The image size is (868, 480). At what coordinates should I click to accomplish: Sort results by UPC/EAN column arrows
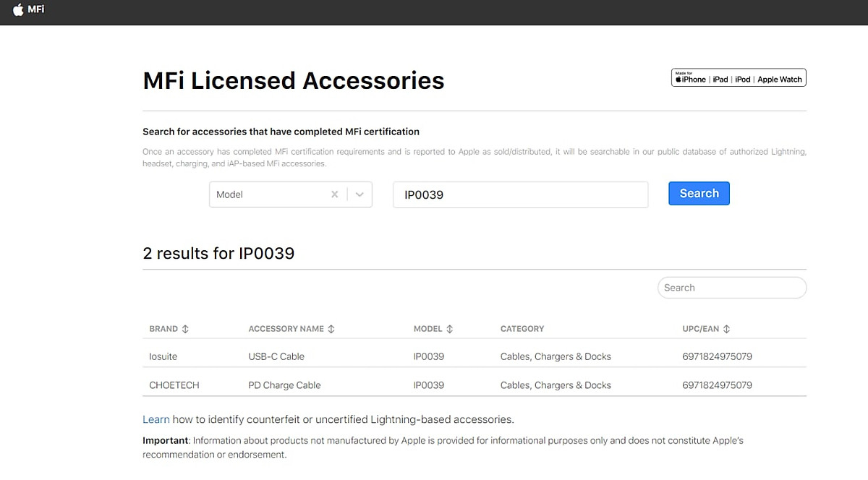click(726, 329)
